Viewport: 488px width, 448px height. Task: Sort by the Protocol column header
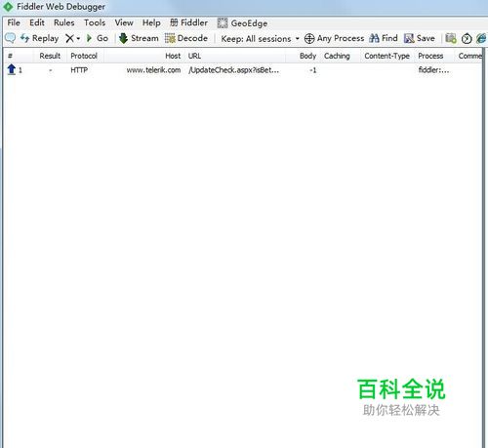85,56
